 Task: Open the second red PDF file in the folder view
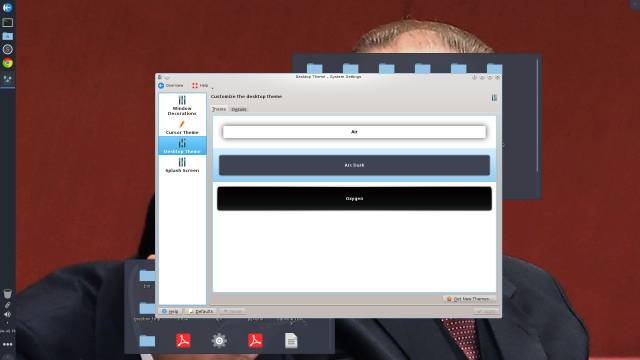(x=255, y=340)
